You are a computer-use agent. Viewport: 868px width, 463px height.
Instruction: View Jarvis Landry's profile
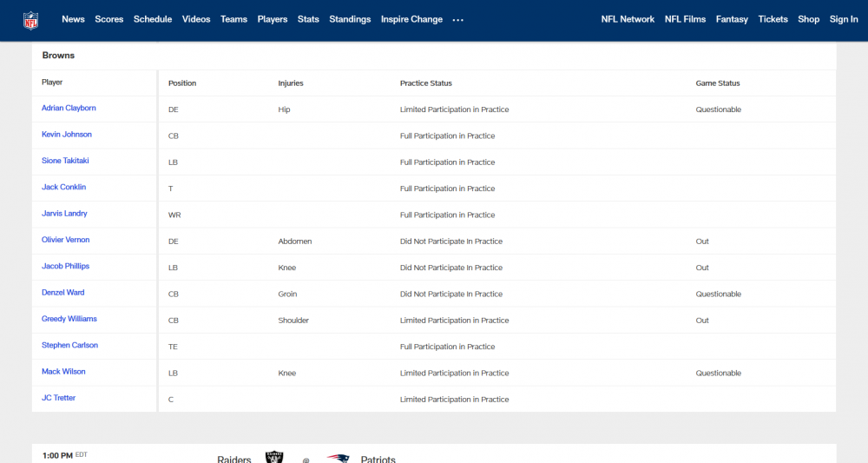pyautogui.click(x=64, y=213)
